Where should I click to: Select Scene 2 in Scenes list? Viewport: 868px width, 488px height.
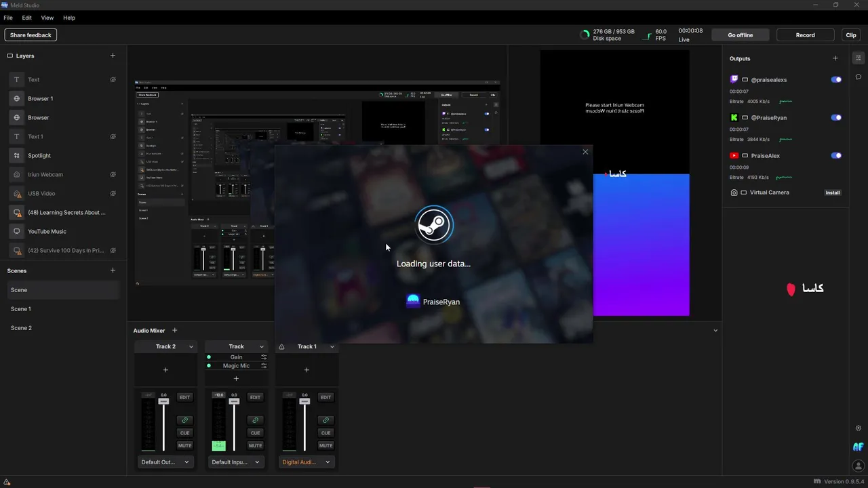point(62,328)
